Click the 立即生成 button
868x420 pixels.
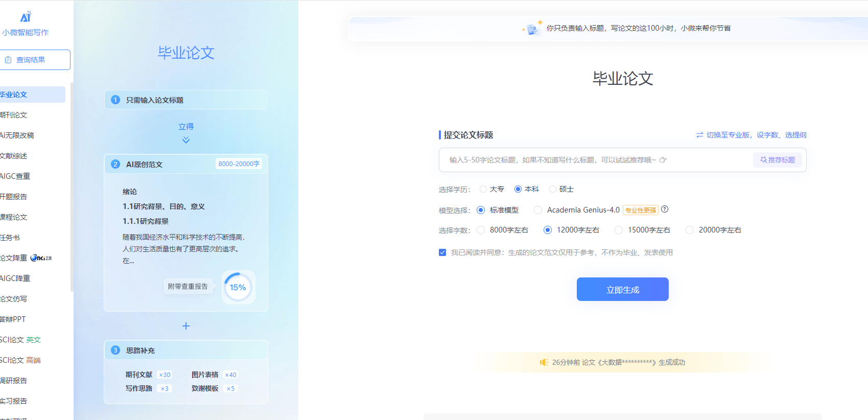[x=622, y=289]
